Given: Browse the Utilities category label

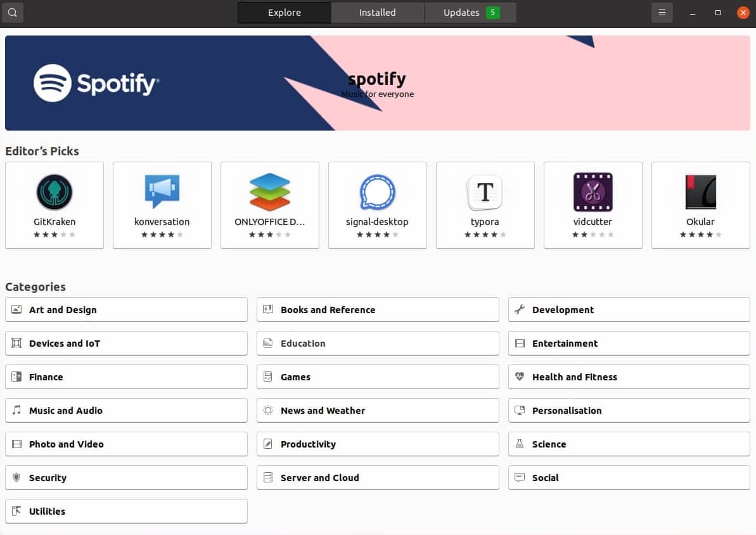Looking at the screenshot, I should (48, 511).
